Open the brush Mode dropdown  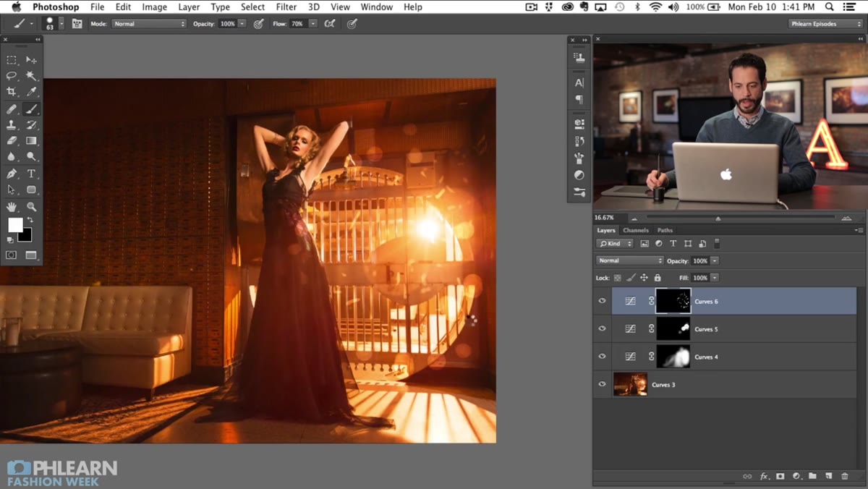(149, 24)
